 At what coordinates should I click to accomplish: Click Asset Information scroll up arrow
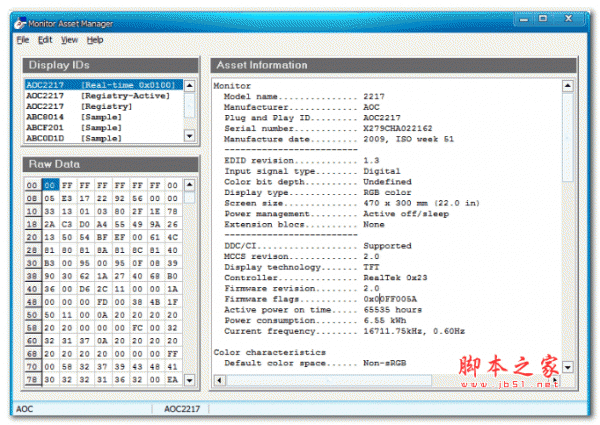click(x=567, y=86)
